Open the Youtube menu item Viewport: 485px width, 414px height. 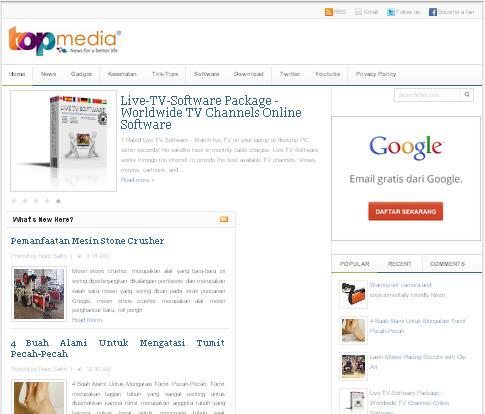328,74
